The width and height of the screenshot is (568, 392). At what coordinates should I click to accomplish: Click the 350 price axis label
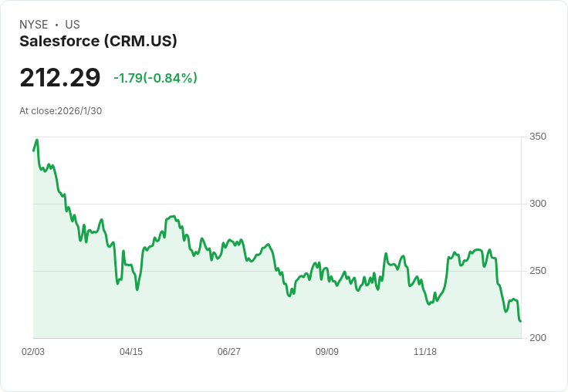tap(537, 137)
